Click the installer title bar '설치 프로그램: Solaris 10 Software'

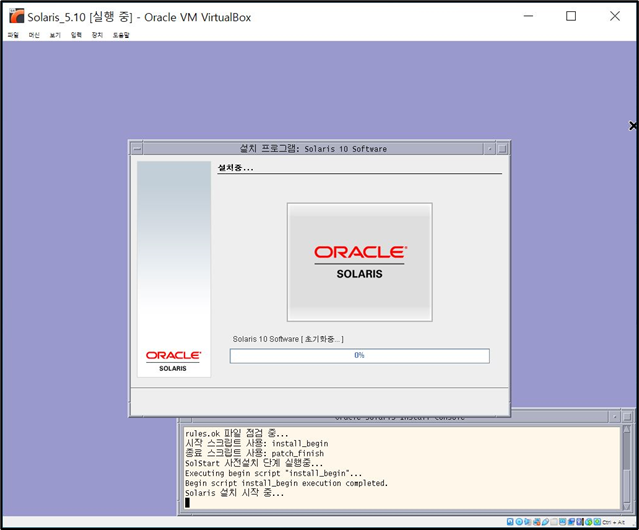tap(313, 149)
